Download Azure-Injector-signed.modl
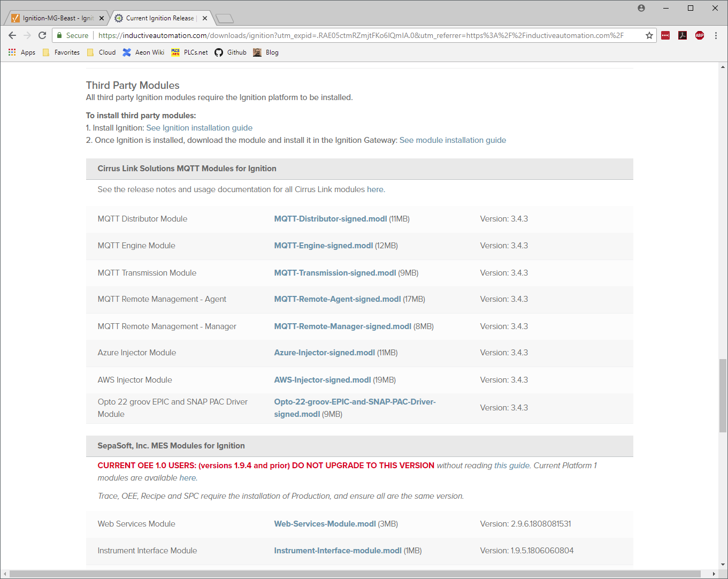This screenshot has height=579, width=728. point(325,353)
